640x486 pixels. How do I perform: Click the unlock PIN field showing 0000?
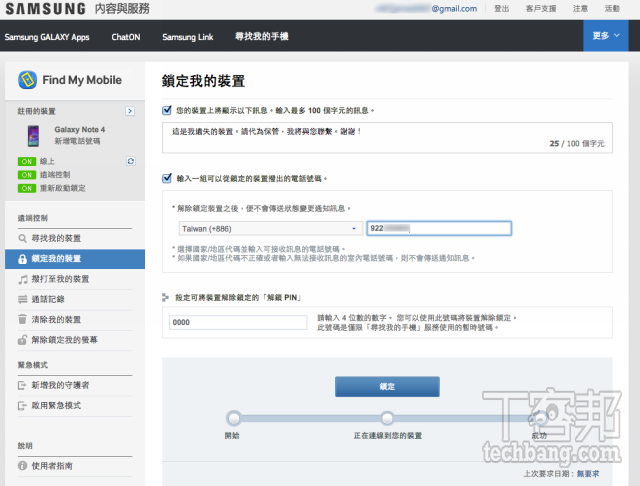pos(238,322)
